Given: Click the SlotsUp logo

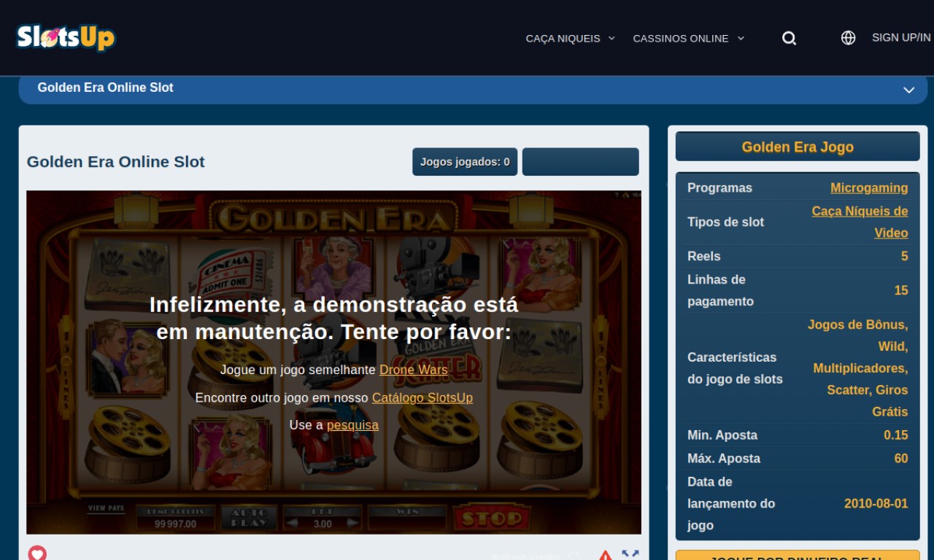Looking at the screenshot, I should (x=66, y=37).
